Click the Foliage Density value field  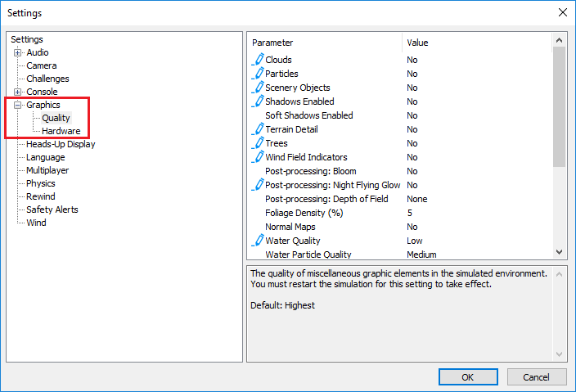click(411, 213)
